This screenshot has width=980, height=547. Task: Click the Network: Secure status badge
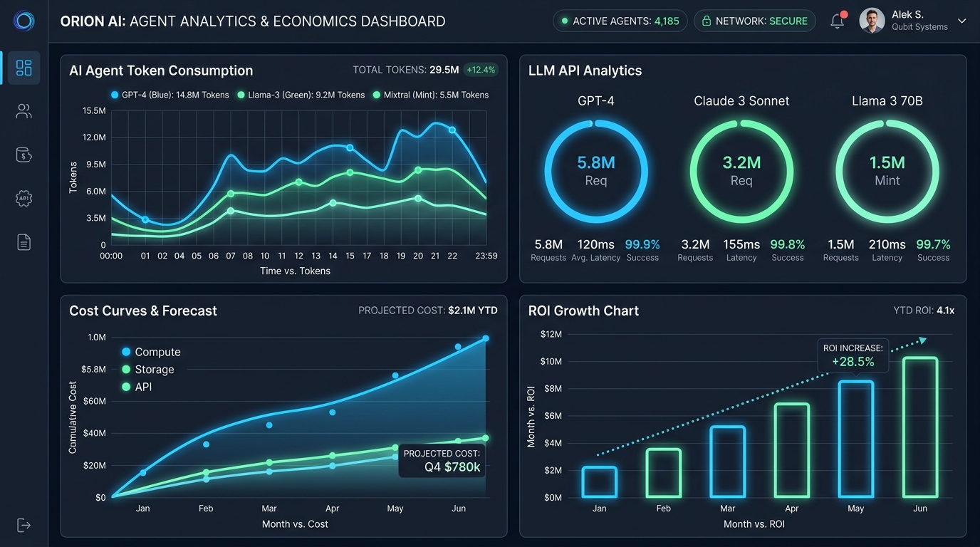pyautogui.click(x=754, y=21)
